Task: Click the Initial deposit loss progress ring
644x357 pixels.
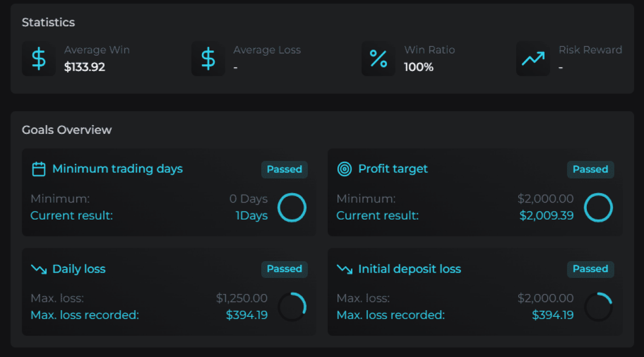Action: pos(598,307)
